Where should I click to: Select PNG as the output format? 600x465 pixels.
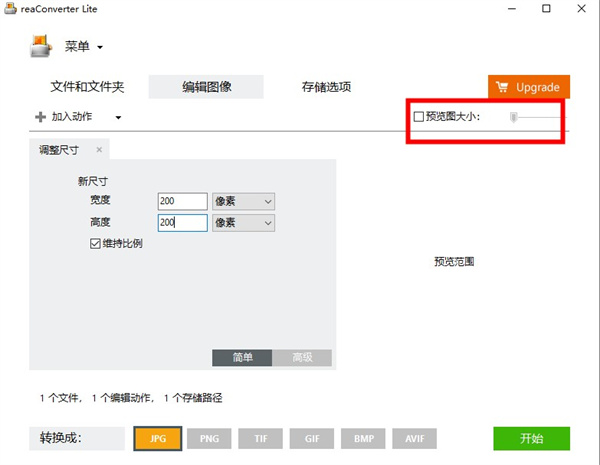(x=209, y=438)
